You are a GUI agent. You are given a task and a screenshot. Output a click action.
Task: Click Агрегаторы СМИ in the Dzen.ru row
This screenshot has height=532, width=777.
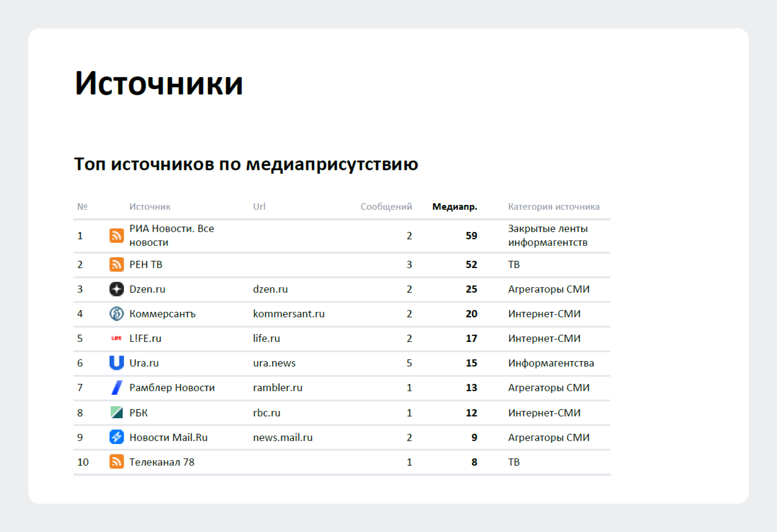549,289
